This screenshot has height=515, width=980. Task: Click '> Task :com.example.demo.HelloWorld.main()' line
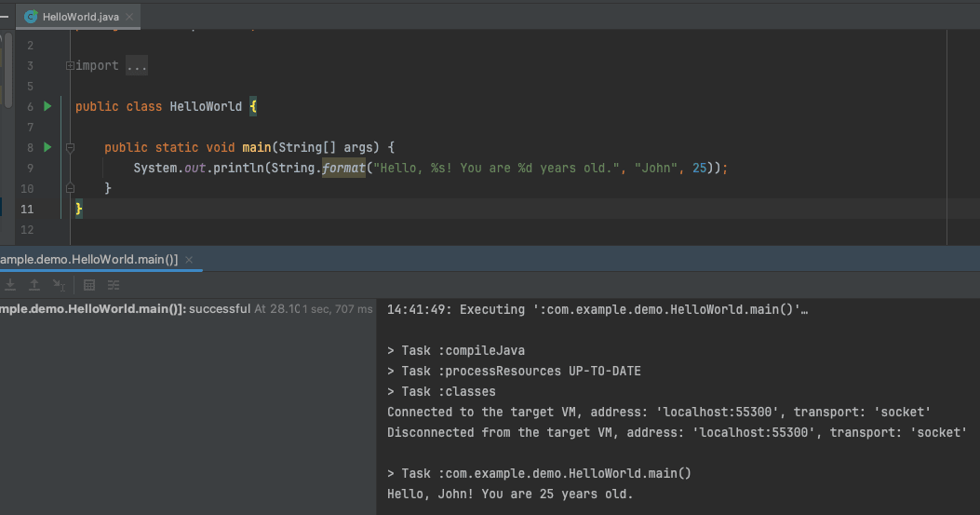coord(539,474)
